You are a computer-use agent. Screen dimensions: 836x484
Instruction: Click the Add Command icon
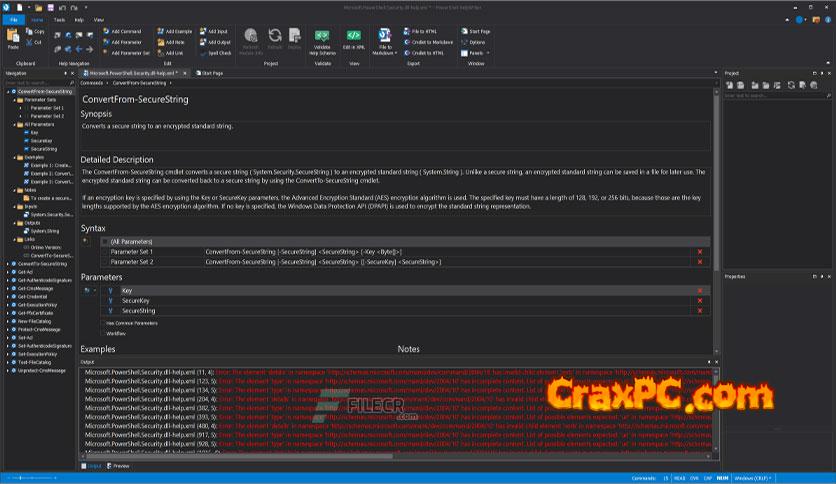click(126, 31)
